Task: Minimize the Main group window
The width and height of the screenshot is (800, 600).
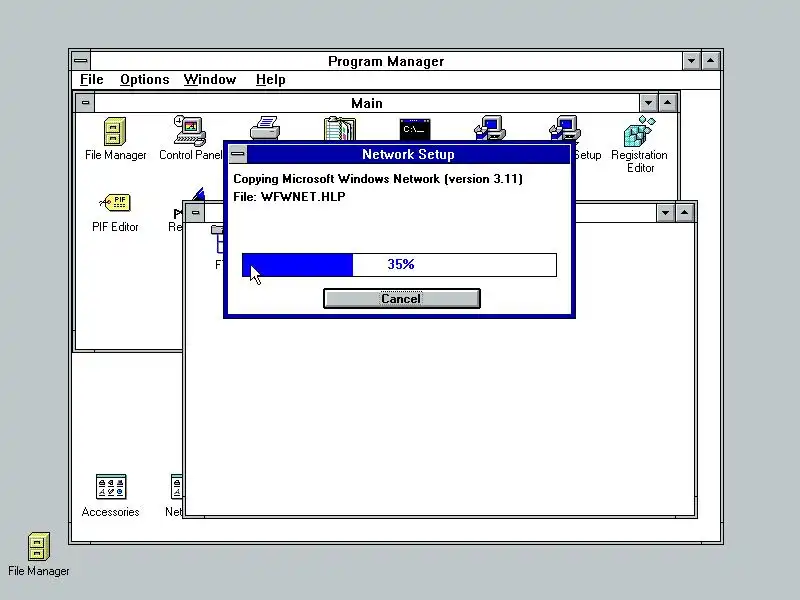Action: (648, 103)
